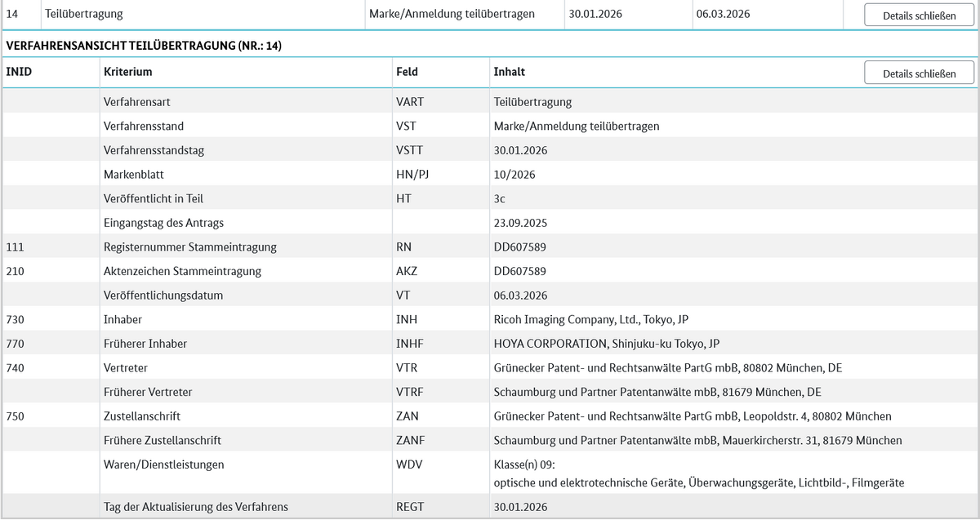Click field code 'REGT'
The image size is (980, 520).
(410, 507)
